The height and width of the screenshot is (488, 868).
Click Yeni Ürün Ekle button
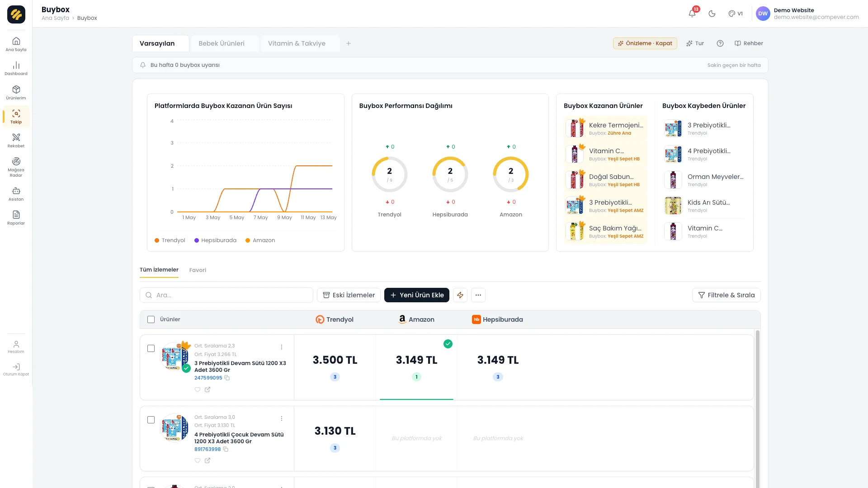pyautogui.click(x=417, y=295)
